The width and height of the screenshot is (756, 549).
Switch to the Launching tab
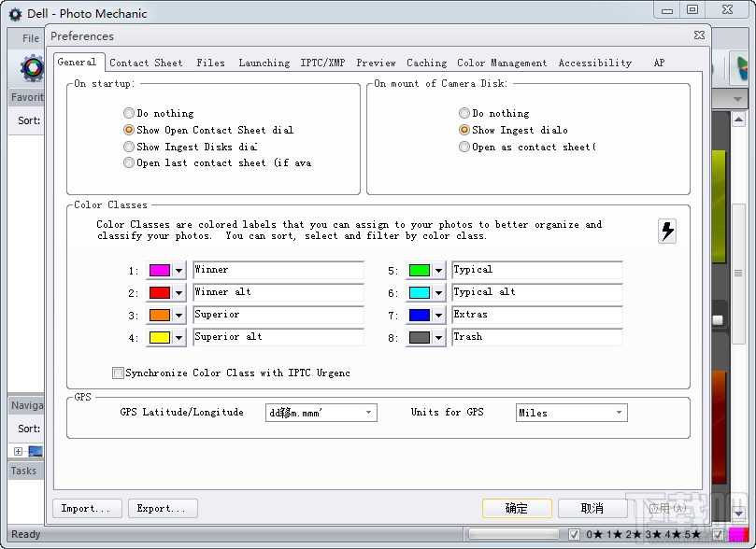pos(264,63)
